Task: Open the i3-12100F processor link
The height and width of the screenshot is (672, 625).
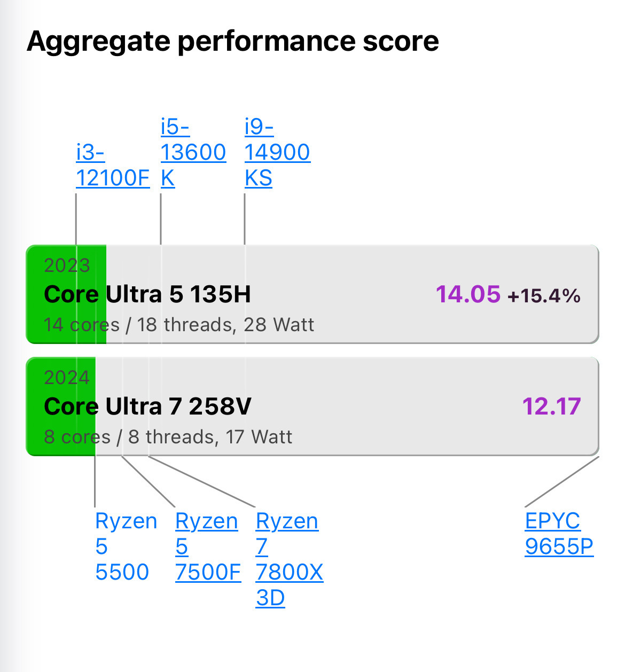Action: click(112, 165)
